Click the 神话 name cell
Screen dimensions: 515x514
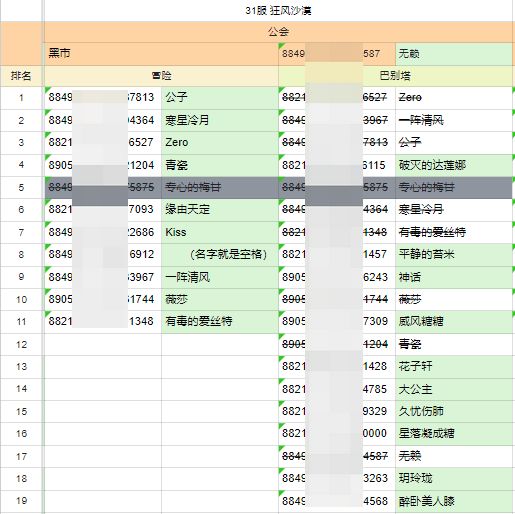click(454, 277)
